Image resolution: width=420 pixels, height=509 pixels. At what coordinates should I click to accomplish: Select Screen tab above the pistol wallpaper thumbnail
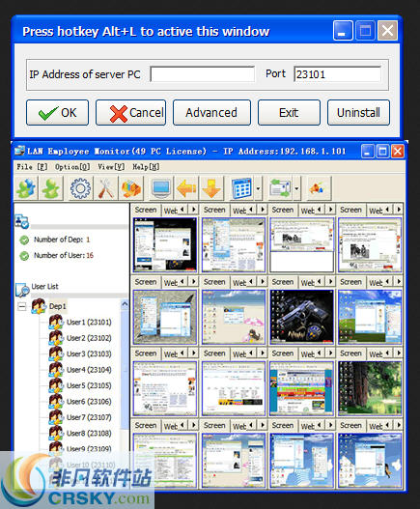(283, 282)
